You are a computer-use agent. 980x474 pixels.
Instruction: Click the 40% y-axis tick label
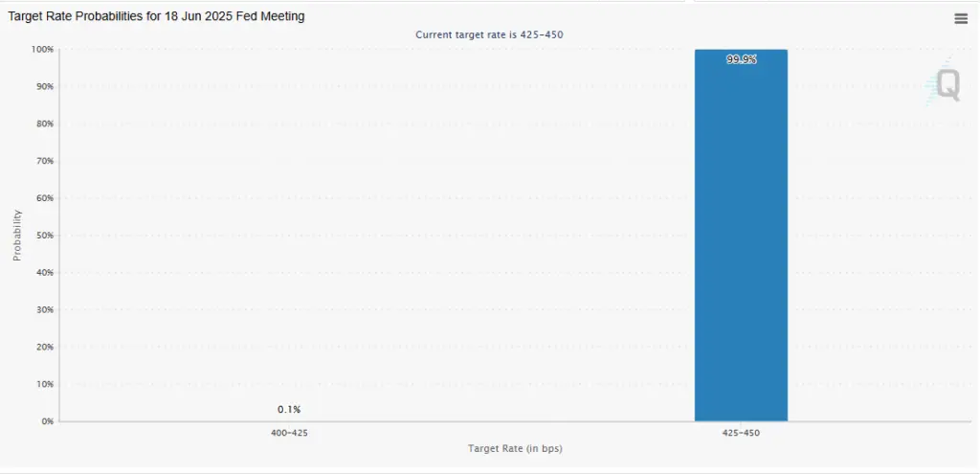(x=43, y=272)
